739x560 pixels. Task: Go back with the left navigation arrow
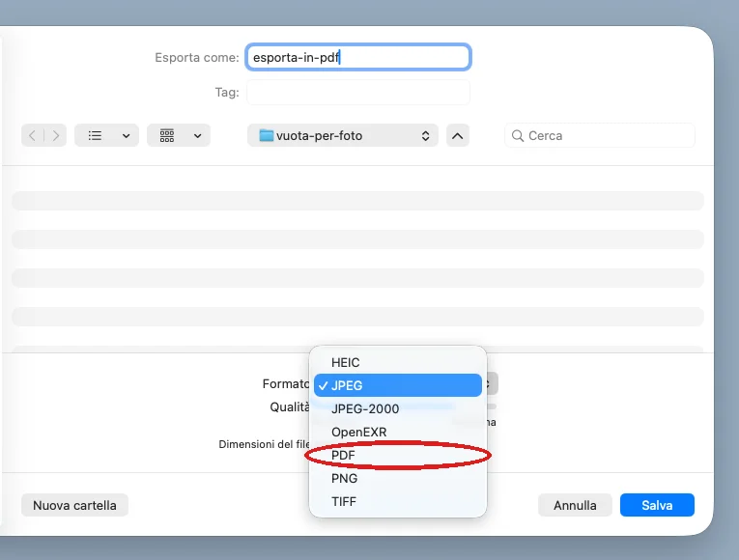tap(32, 135)
